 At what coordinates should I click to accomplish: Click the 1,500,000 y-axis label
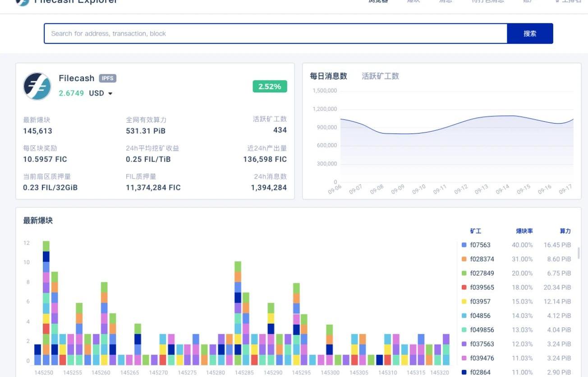(x=325, y=91)
